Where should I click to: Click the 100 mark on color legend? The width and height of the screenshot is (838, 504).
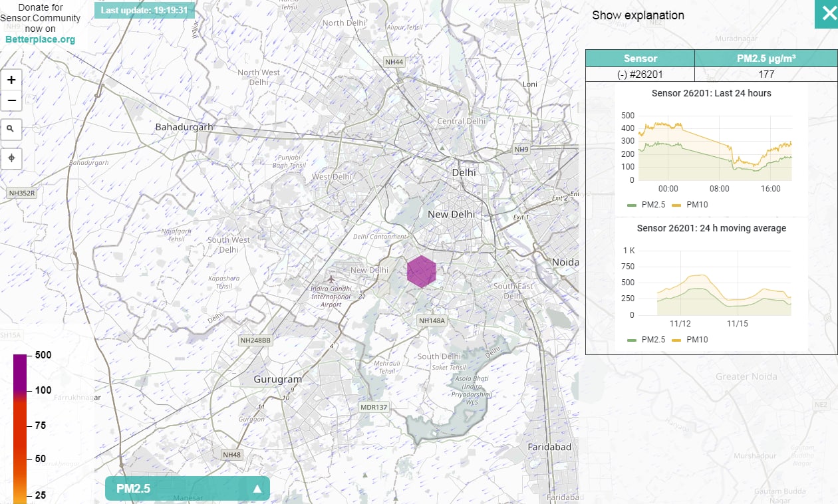43,390
